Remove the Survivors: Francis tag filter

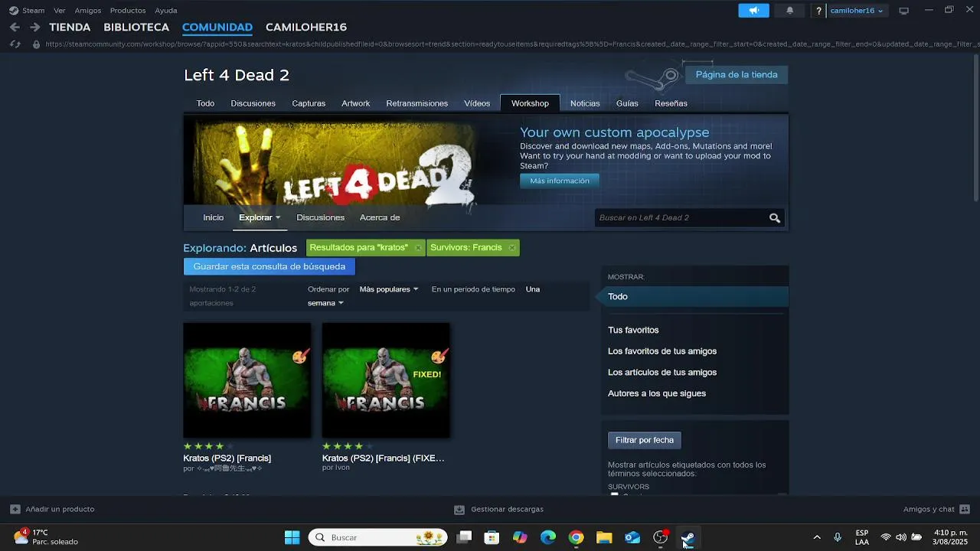[x=512, y=248]
